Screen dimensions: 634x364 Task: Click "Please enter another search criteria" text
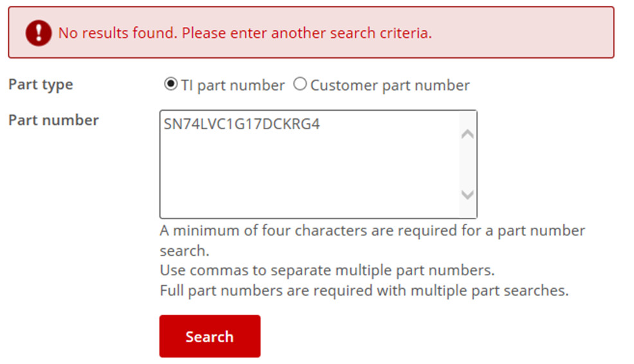click(307, 33)
